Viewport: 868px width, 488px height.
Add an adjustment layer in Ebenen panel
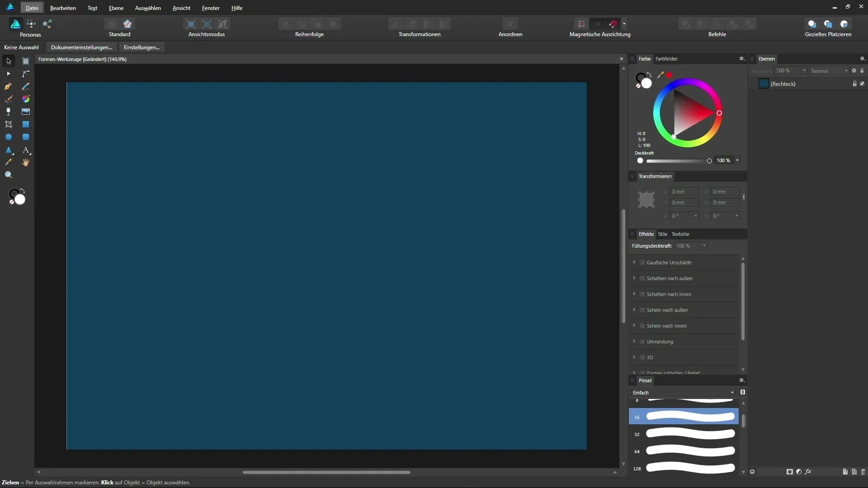799,472
